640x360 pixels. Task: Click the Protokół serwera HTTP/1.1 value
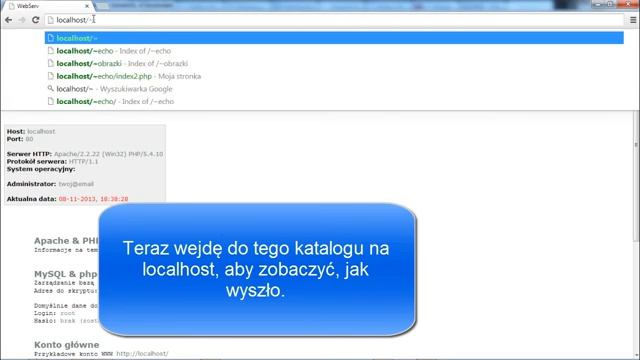click(83, 162)
